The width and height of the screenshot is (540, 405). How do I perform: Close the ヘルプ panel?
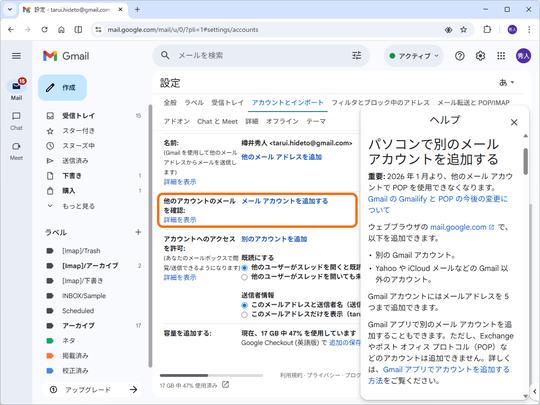click(x=514, y=122)
